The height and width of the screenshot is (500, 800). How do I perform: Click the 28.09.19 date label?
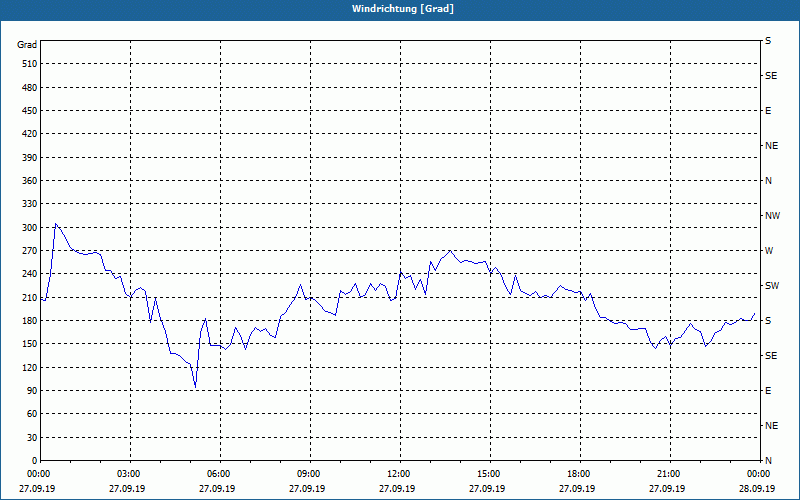pyautogui.click(x=757, y=488)
